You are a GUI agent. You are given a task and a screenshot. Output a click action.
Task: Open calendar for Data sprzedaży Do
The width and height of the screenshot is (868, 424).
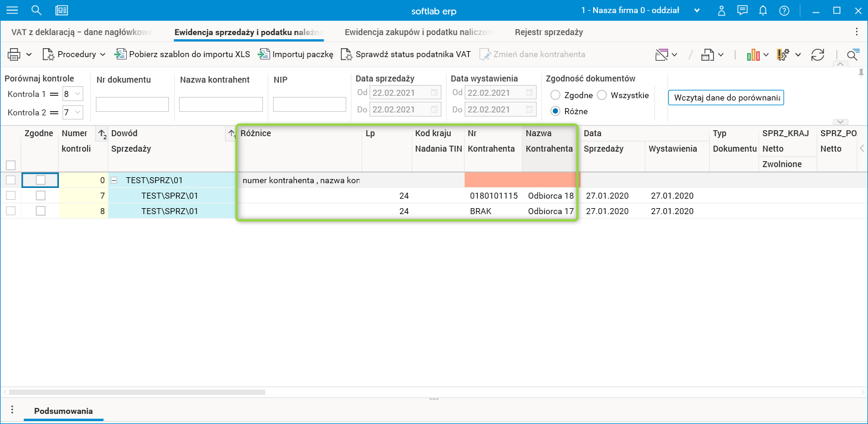[x=434, y=109]
